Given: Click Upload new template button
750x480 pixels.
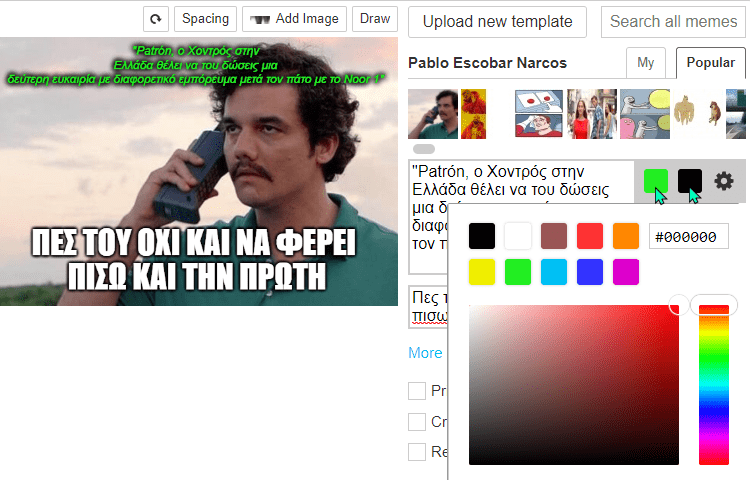Looking at the screenshot, I should tap(497, 22).
